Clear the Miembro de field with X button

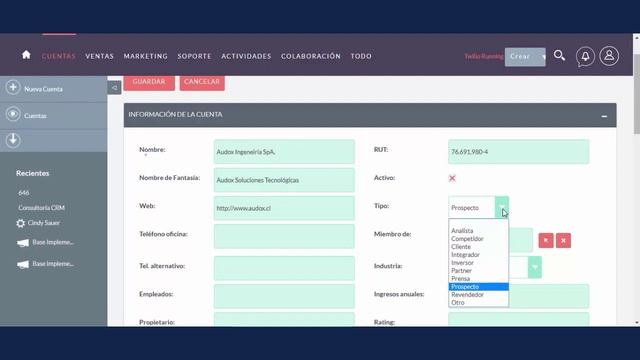point(563,241)
